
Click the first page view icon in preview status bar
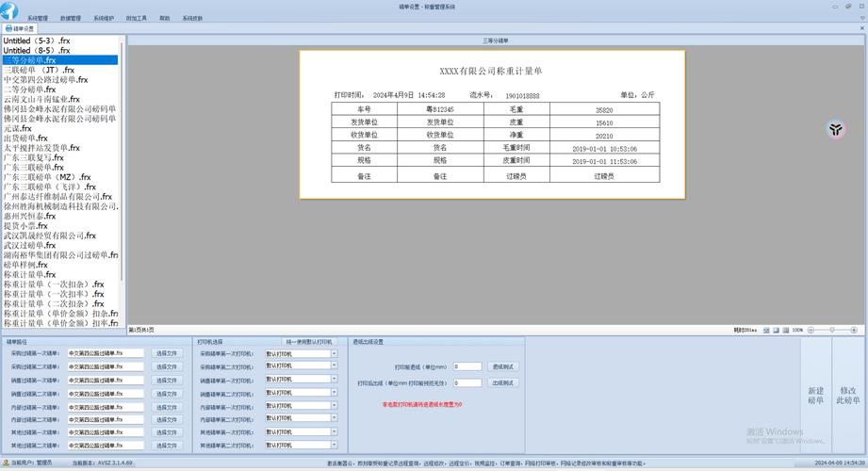764,331
